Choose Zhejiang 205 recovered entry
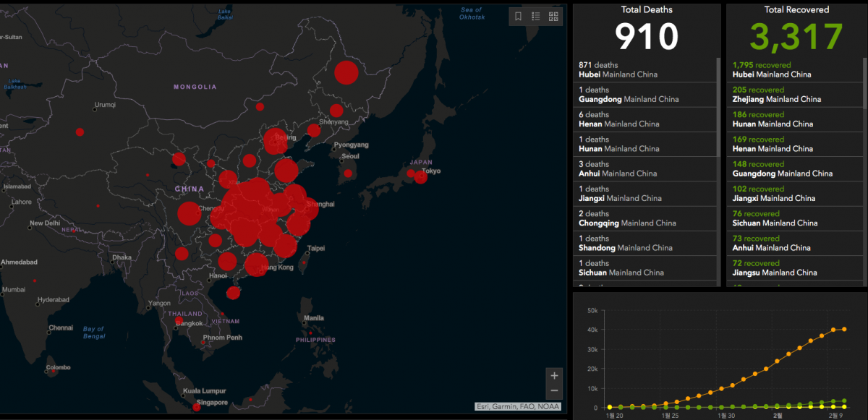 click(792, 94)
